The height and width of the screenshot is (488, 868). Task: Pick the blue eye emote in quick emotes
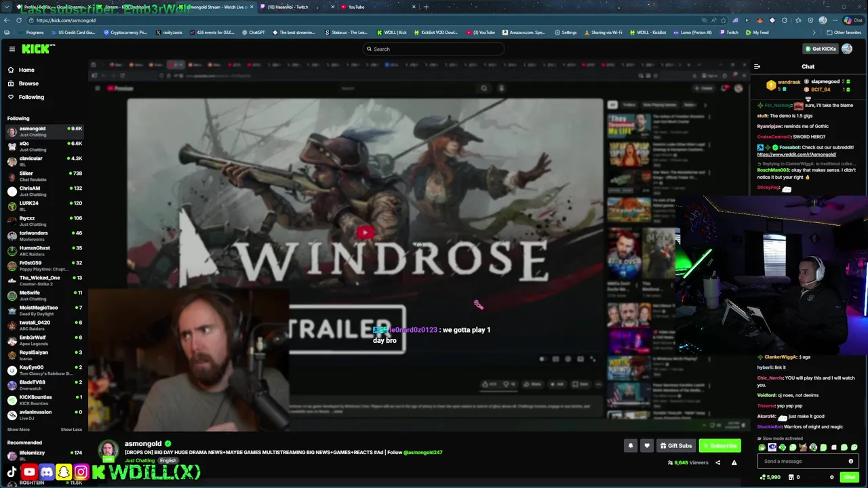click(772, 447)
